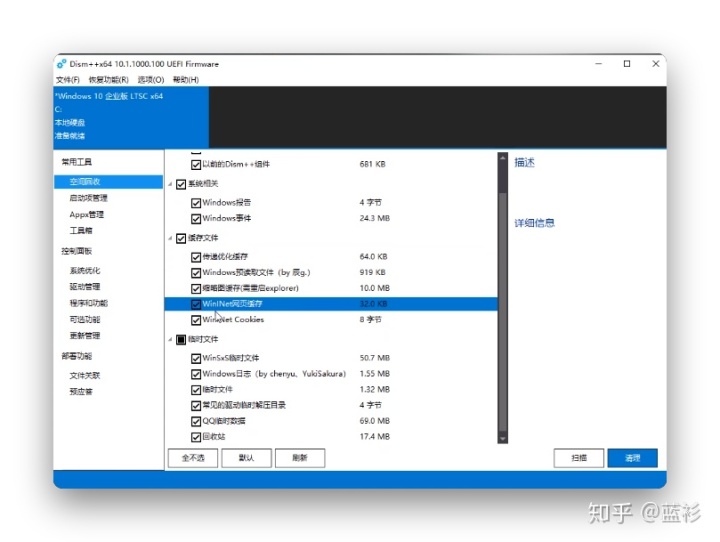This screenshot has width=720, height=542.
Task: Collapse the 缓存文件 tree group
Action: pyautogui.click(x=170, y=238)
